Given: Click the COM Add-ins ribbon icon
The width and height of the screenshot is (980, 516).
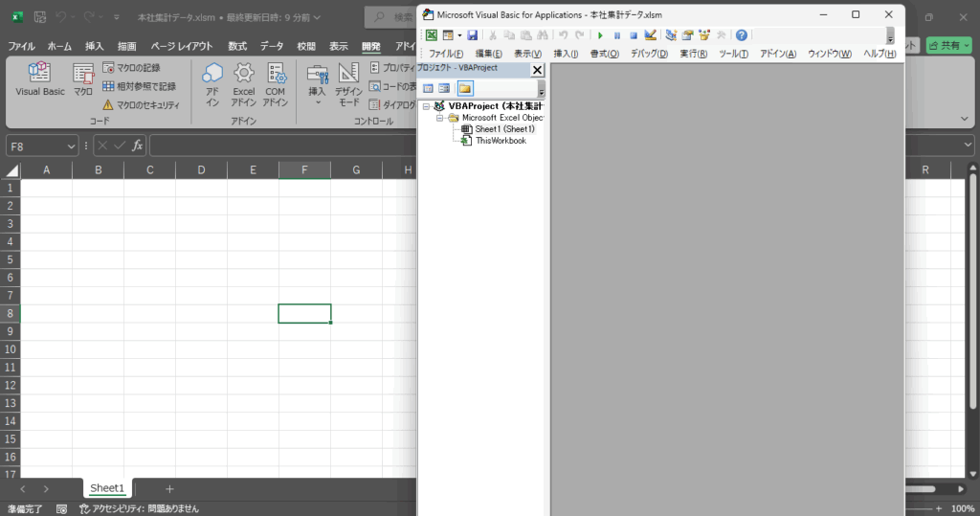Looking at the screenshot, I should [276, 75].
